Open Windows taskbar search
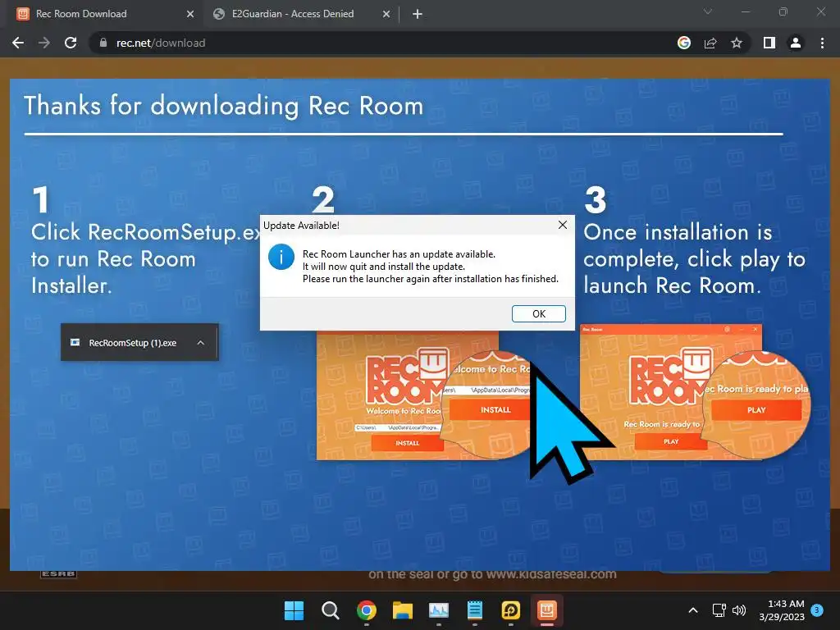The image size is (840, 630). coord(330,610)
